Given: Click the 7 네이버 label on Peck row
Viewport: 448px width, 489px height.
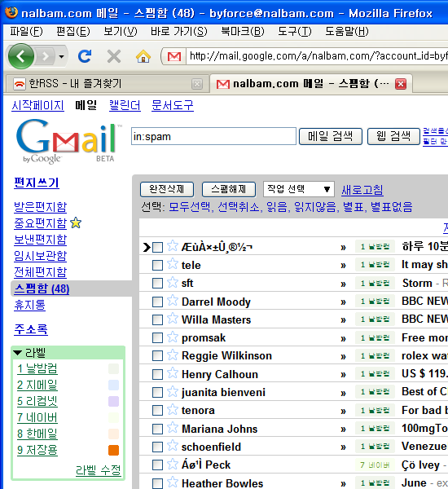Looking at the screenshot, I should coord(375,465).
